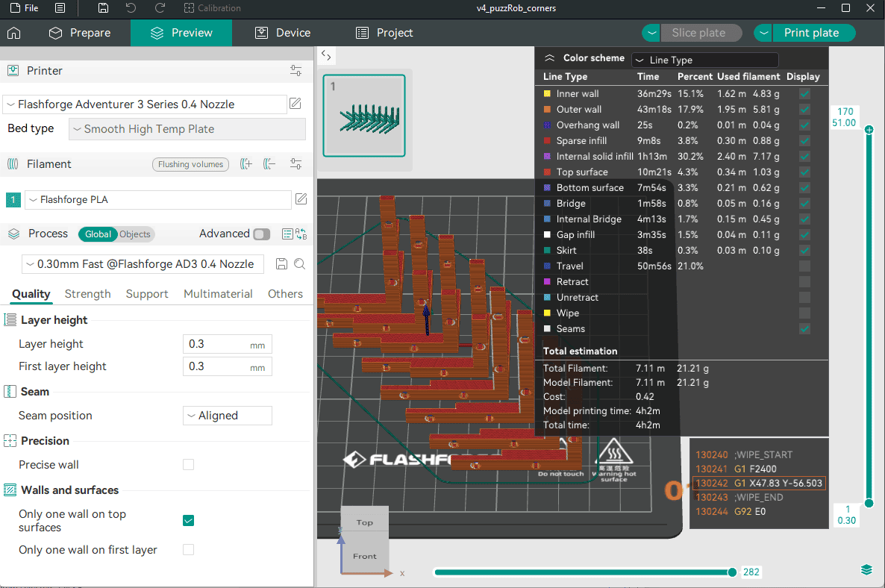885x588 pixels.
Task: Toggle Outer wall display checkbox
Action: 805,110
